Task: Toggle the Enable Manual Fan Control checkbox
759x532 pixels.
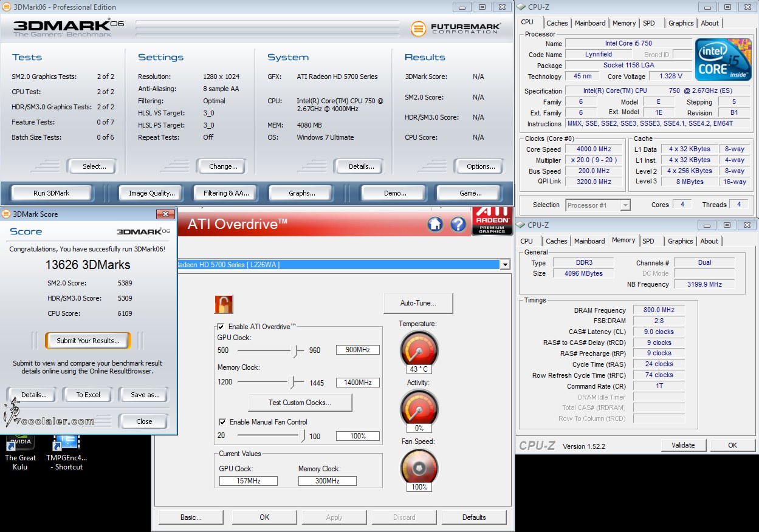Action: coord(222,422)
